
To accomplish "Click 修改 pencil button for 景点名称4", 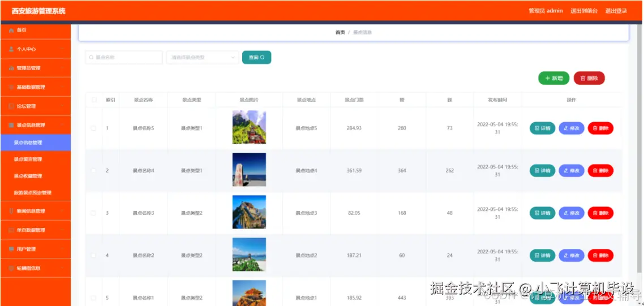I will 572,170.
